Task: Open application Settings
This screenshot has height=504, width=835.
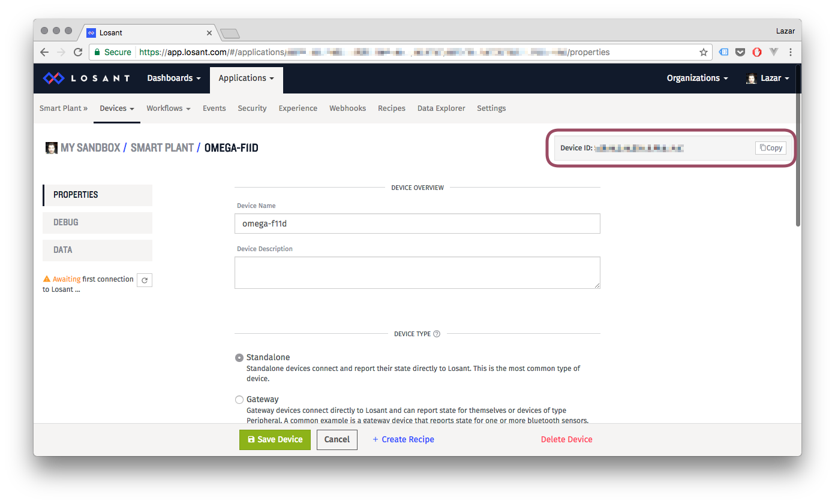Action: (491, 108)
